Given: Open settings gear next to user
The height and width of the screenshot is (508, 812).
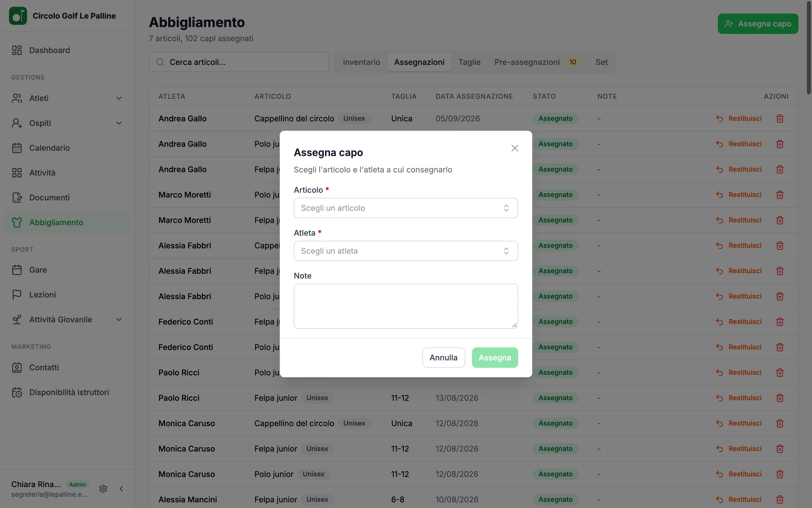Looking at the screenshot, I should (103, 489).
